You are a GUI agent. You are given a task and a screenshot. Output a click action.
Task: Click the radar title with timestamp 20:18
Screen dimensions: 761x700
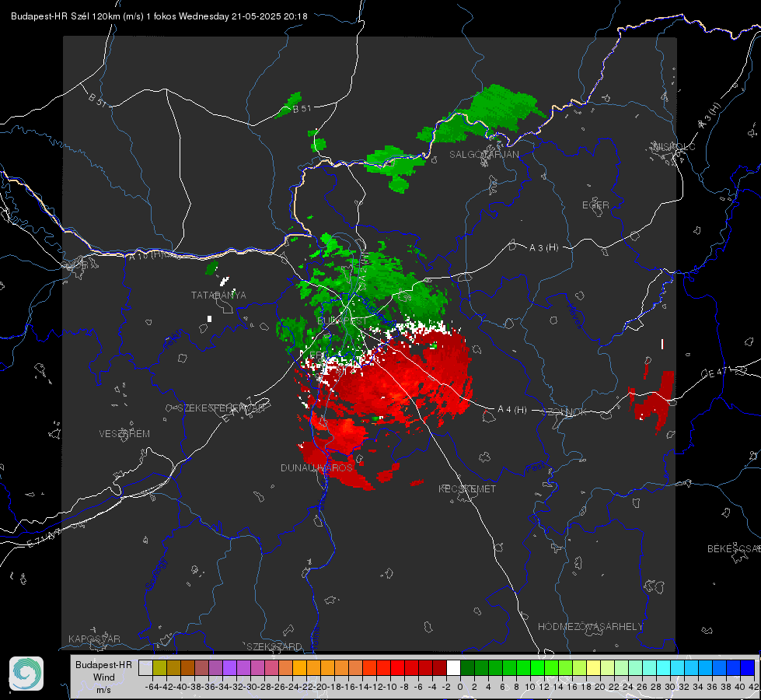point(159,16)
